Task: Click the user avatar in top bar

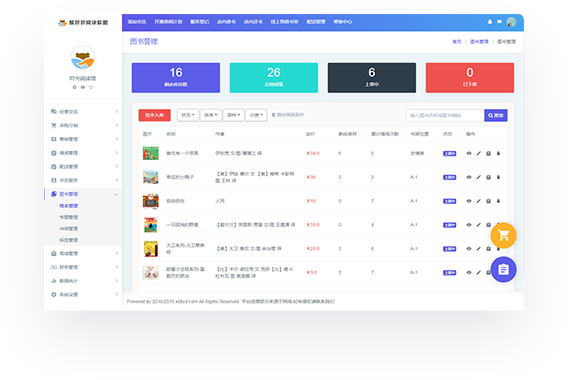Action: tap(511, 22)
